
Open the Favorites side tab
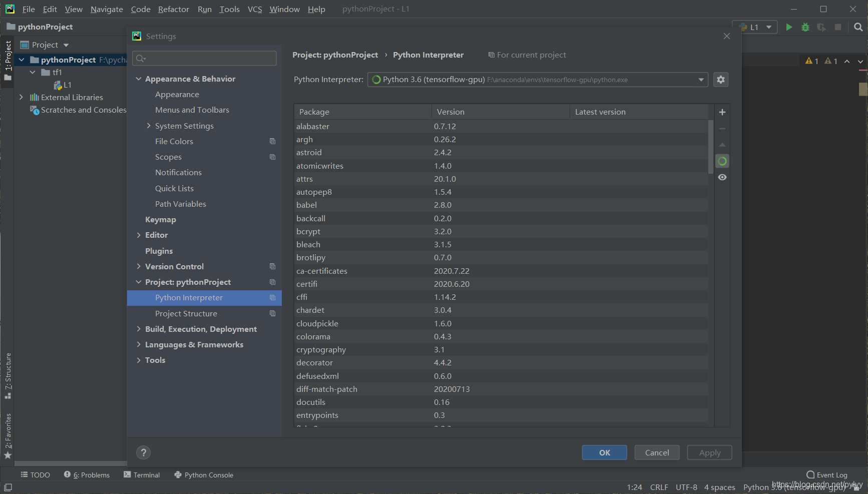[x=8, y=435]
